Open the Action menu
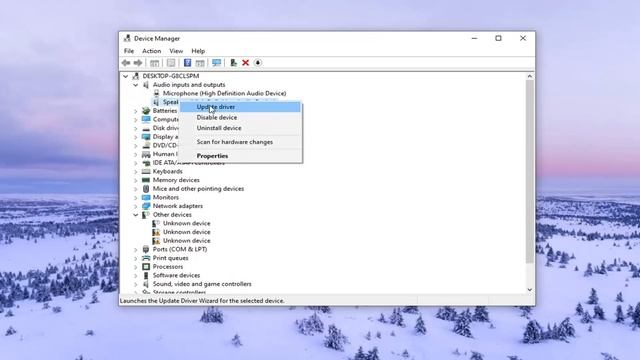The width and height of the screenshot is (640, 360). tap(151, 51)
